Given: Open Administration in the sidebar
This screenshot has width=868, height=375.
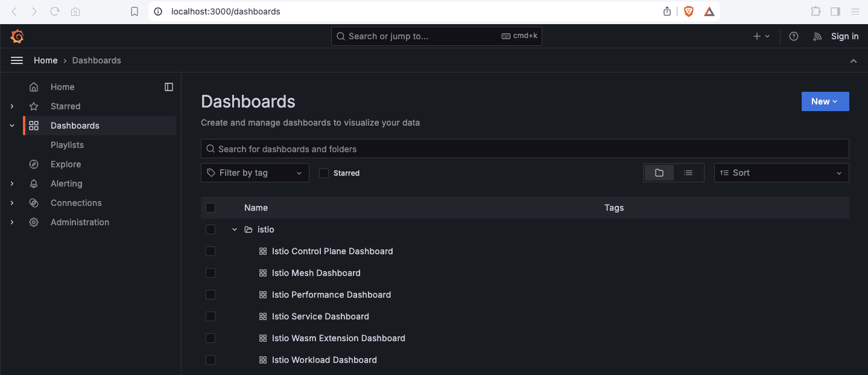Looking at the screenshot, I should click(80, 222).
